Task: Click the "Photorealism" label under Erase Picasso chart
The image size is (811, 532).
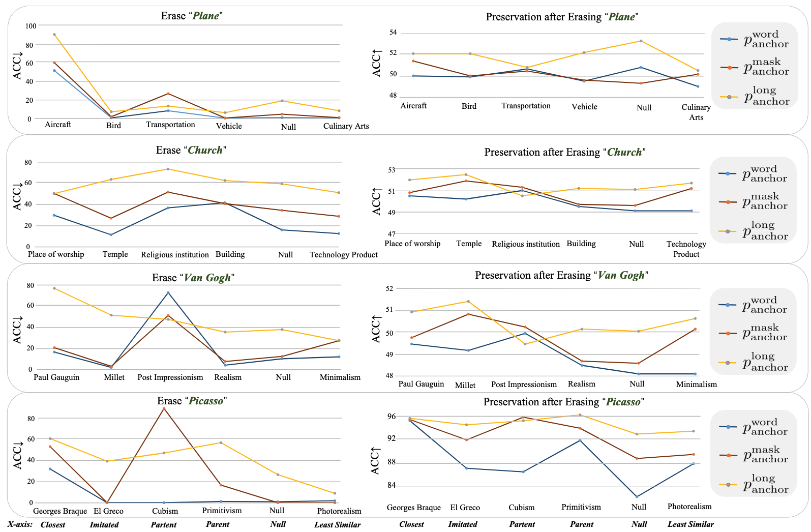Action: [x=339, y=511]
